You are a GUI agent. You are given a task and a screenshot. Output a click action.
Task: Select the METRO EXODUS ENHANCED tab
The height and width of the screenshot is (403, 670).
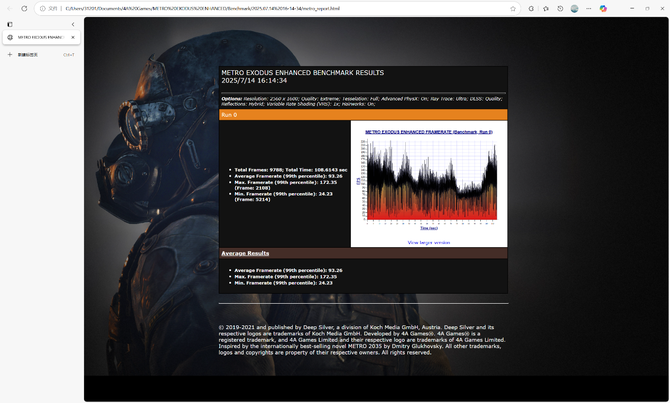(41, 37)
